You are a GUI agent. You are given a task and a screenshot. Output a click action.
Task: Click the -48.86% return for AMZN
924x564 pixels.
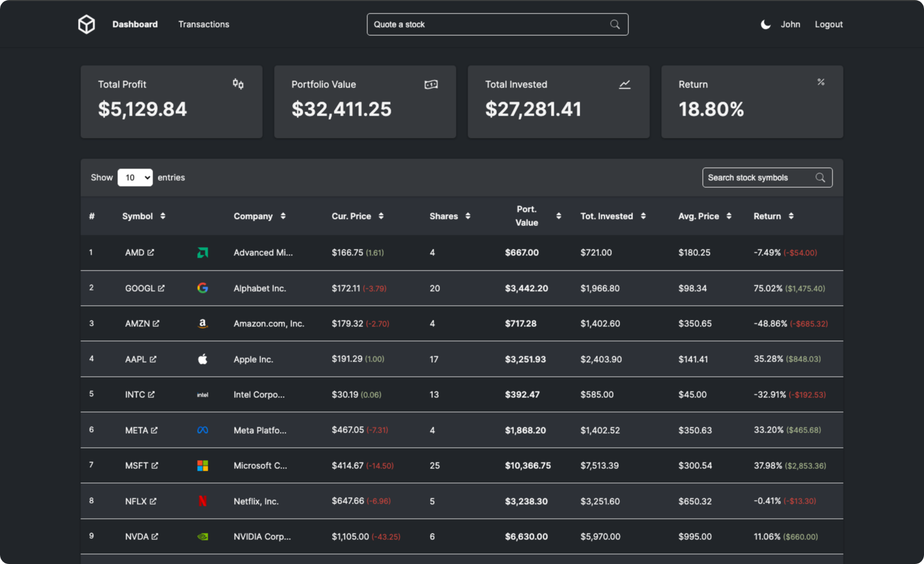[x=770, y=323]
